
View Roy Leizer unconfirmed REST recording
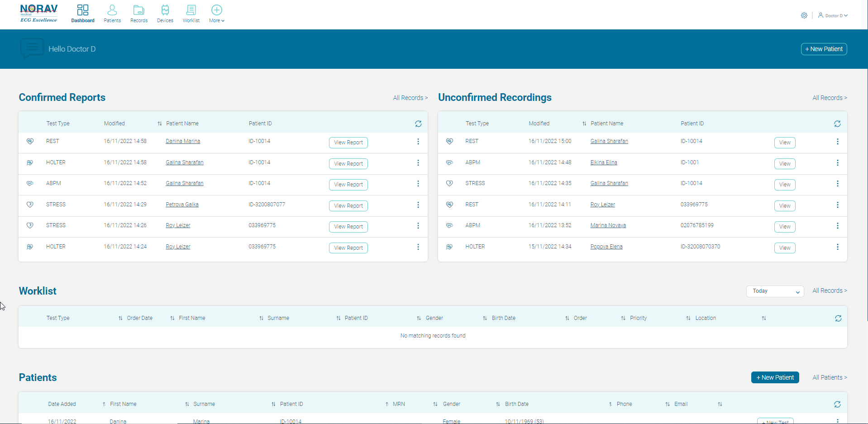pyautogui.click(x=785, y=206)
